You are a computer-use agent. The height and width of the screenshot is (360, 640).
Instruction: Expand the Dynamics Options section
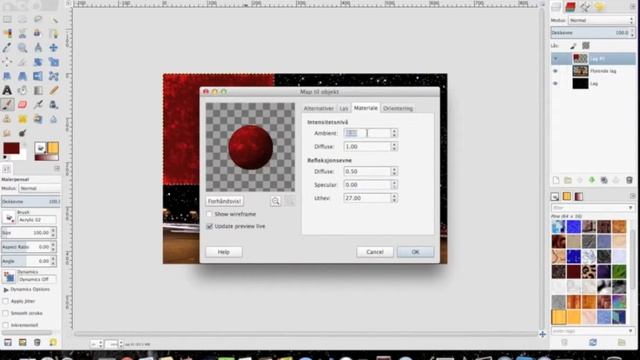(6, 289)
